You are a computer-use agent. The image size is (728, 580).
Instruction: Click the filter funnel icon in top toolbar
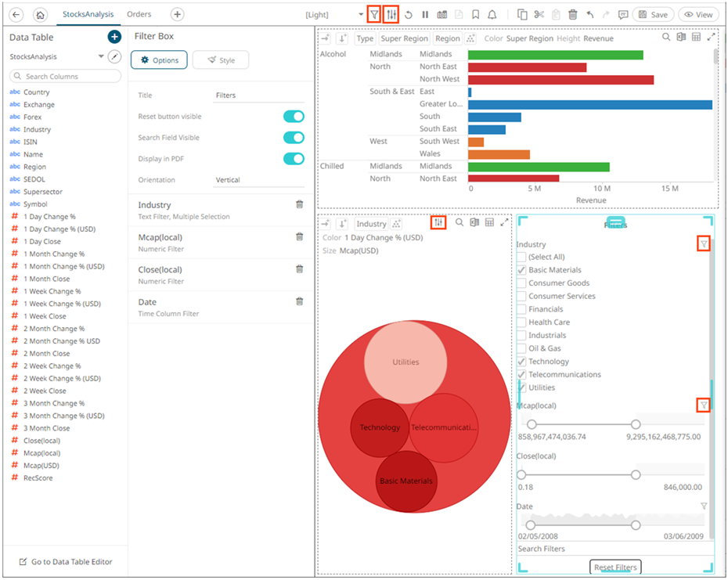point(374,15)
